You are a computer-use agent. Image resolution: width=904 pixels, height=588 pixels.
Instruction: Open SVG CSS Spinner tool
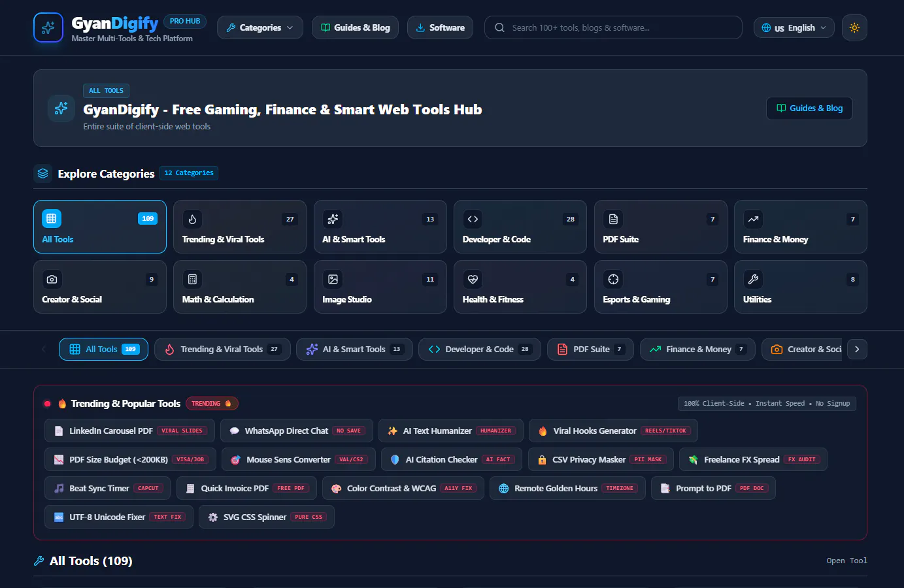(x=267, y=517)
